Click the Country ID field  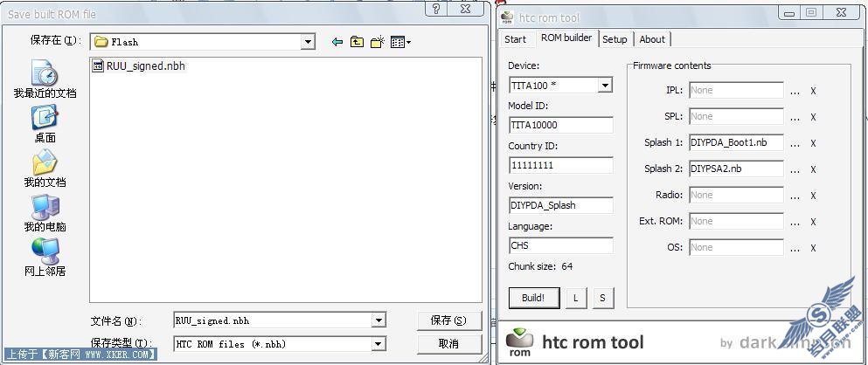click(x=561, y=165)
